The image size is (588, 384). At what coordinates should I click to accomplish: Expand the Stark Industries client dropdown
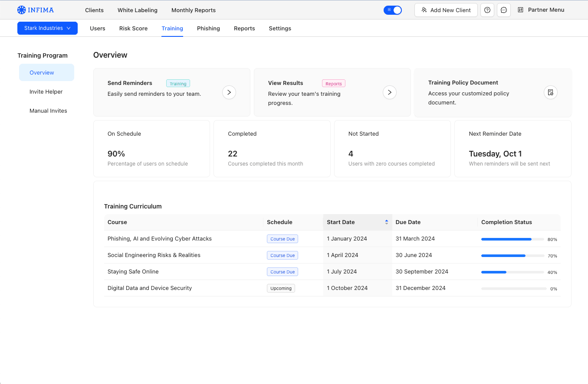[x=47, y=28]
